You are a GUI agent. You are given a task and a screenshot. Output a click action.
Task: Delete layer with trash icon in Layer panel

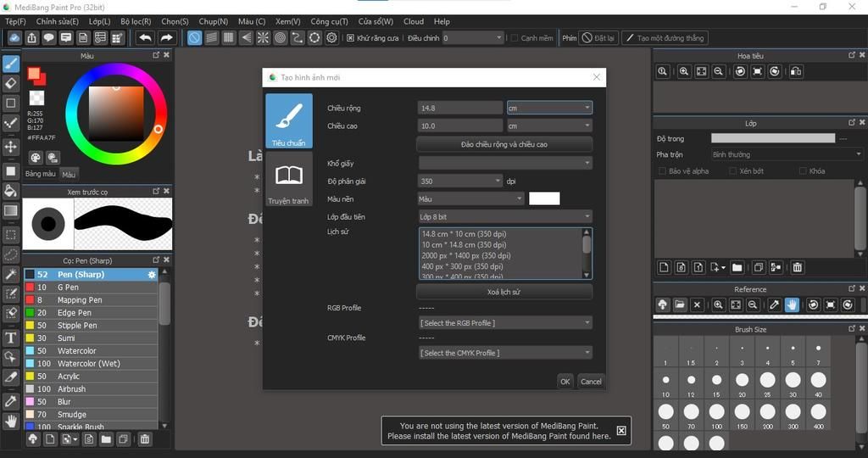pos(797,267)
